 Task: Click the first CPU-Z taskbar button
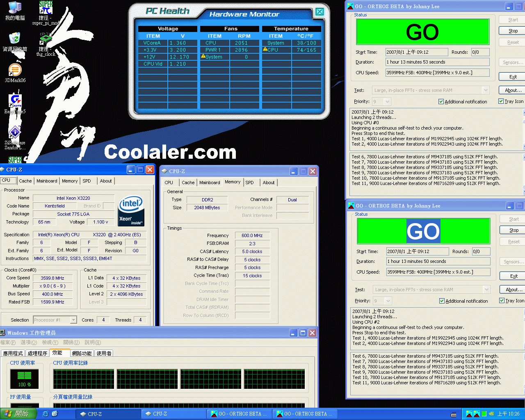(x=108, y=414)
